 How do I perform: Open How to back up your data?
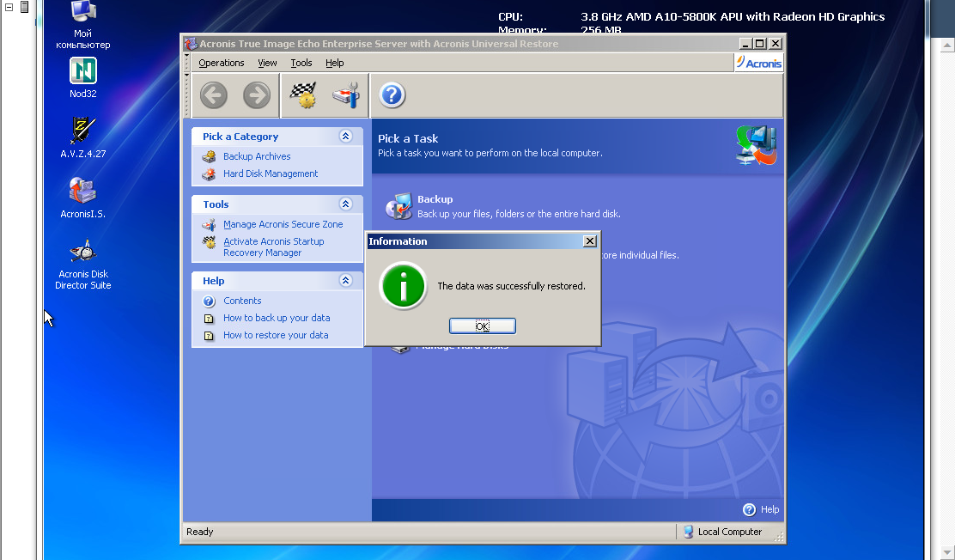[x=277, y=318]
